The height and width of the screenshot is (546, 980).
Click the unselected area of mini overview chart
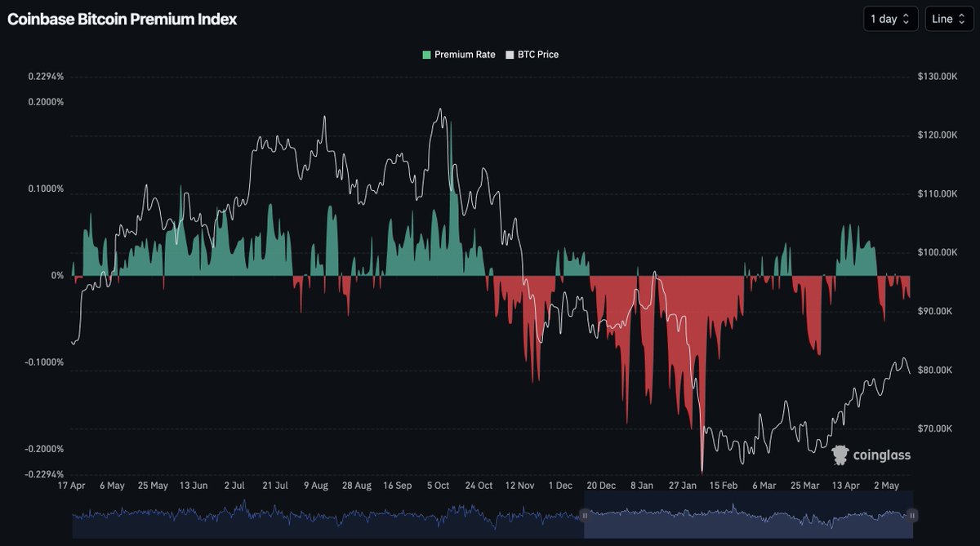point(327,515)
